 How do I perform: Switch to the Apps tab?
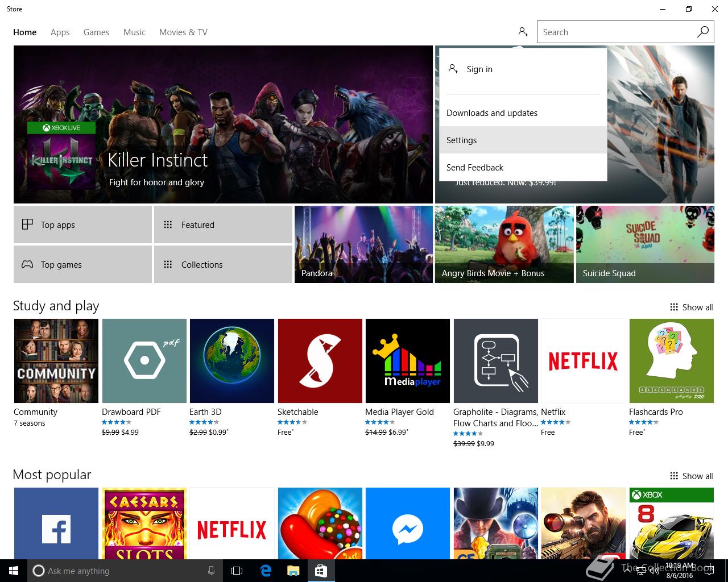[60, 32]
